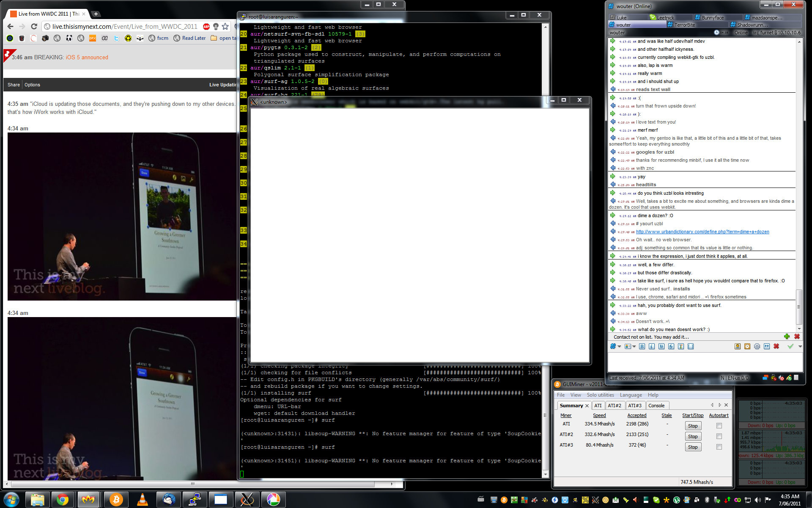Open text color picker in chat toolbar

(681, 346)
